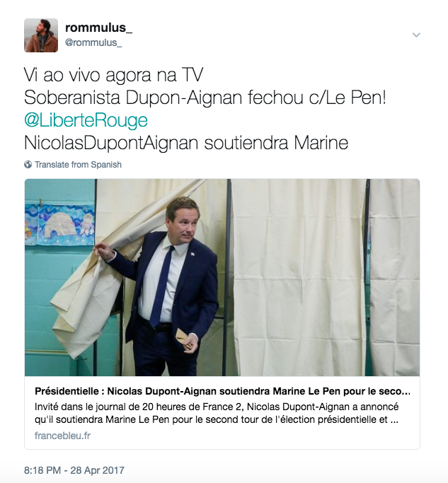Image resolution: width=448 pixels, height=483 pixels.
Task: Click the text NicolasDupontAignan soutiendra Marine
Action: tap(186, 143)
